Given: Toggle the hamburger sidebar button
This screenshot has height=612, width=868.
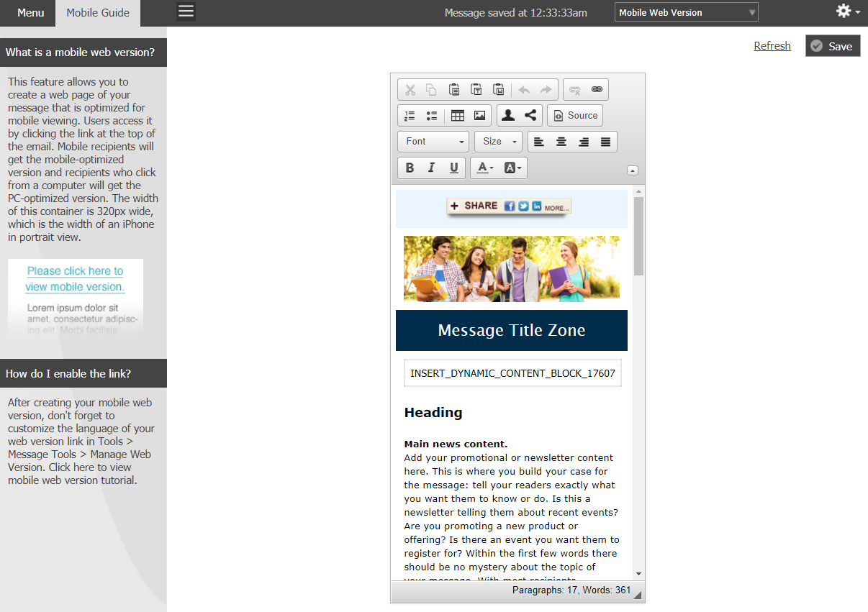Looking at the screenshot, I should [x=186, y=11].
